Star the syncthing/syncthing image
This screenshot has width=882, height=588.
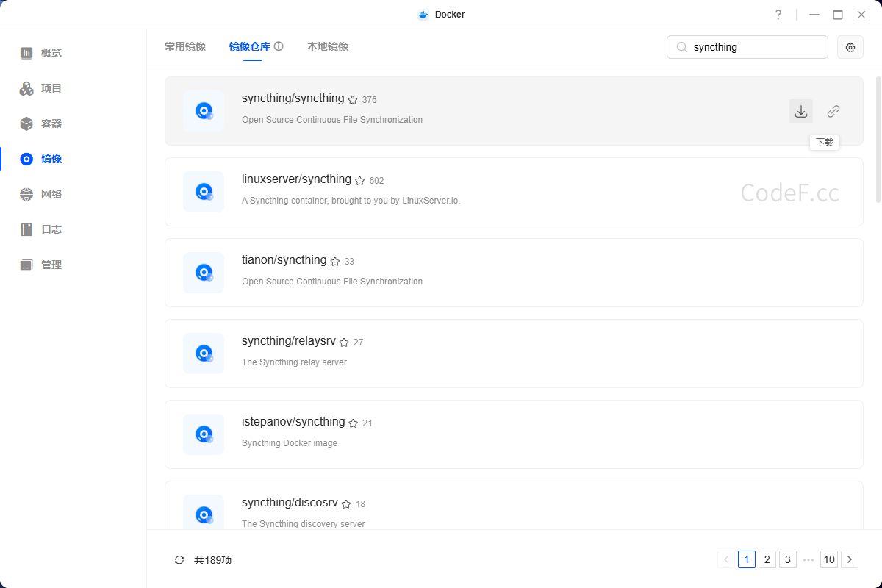coord(353,100)
